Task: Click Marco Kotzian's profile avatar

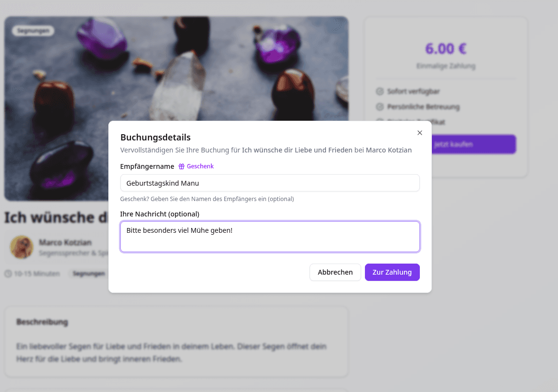Action: point(22,247)
